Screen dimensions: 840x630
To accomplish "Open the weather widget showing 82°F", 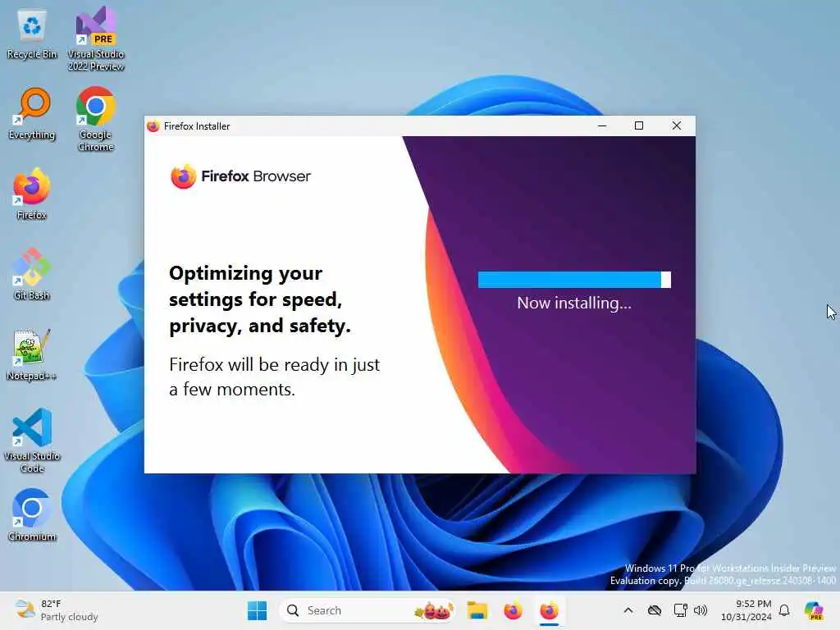I will [x=57, y=610].
